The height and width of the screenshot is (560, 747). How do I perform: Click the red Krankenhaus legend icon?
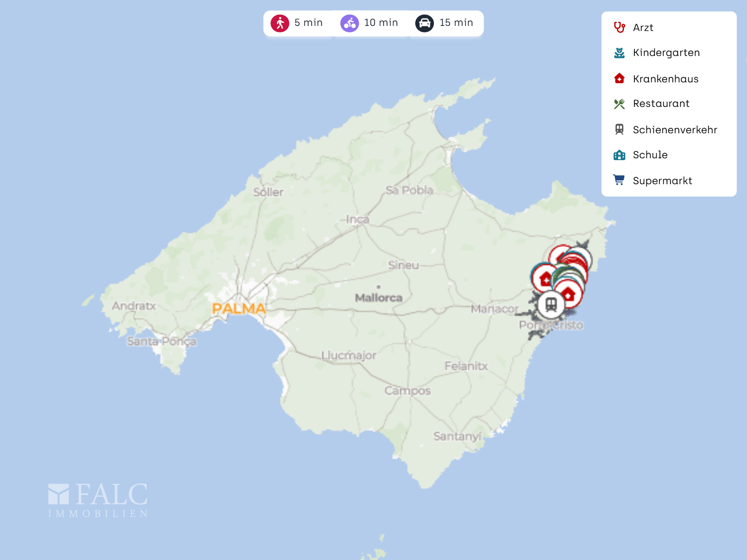click(x=619, y=79)
